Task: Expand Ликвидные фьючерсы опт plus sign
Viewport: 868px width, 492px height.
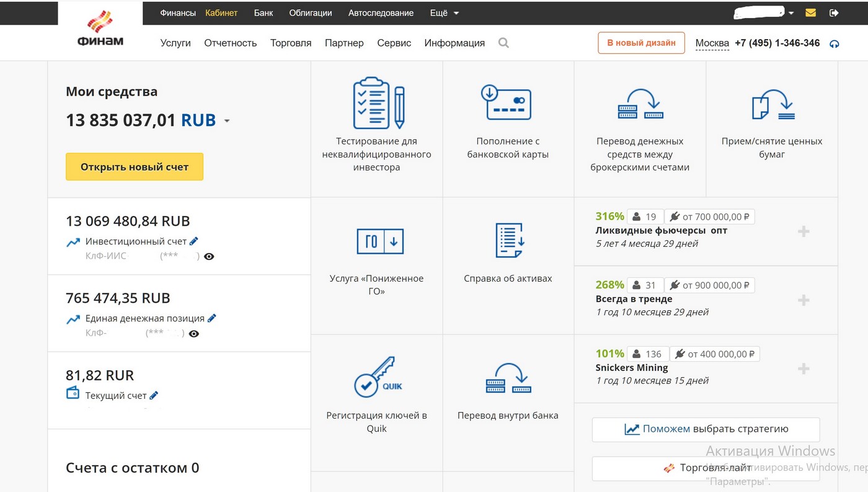Action: (x=804, y=231)
